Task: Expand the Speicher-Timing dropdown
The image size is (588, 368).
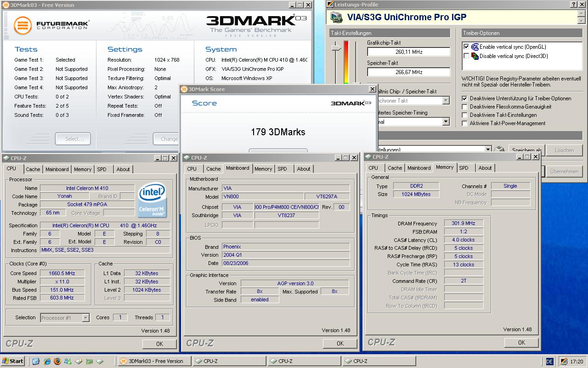Action: pos(446,122)
